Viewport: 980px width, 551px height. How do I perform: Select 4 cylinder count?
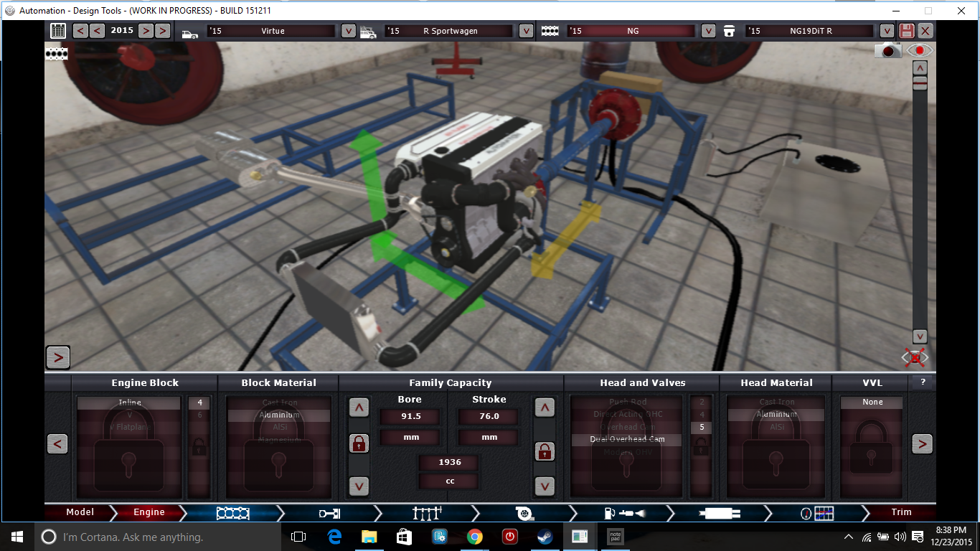point(199,403)
